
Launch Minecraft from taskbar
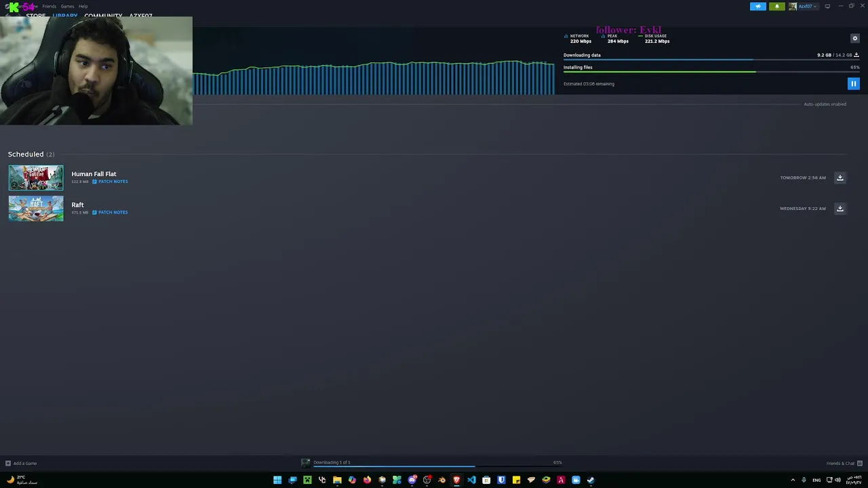point(307,480)
